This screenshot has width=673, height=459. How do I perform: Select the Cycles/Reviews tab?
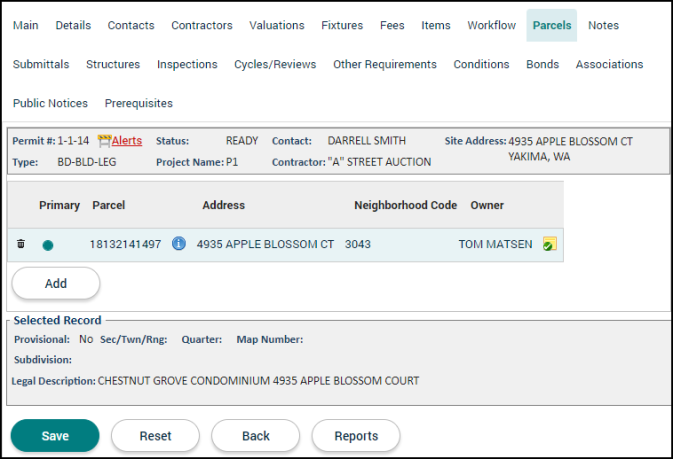click(x=275, y=64)
